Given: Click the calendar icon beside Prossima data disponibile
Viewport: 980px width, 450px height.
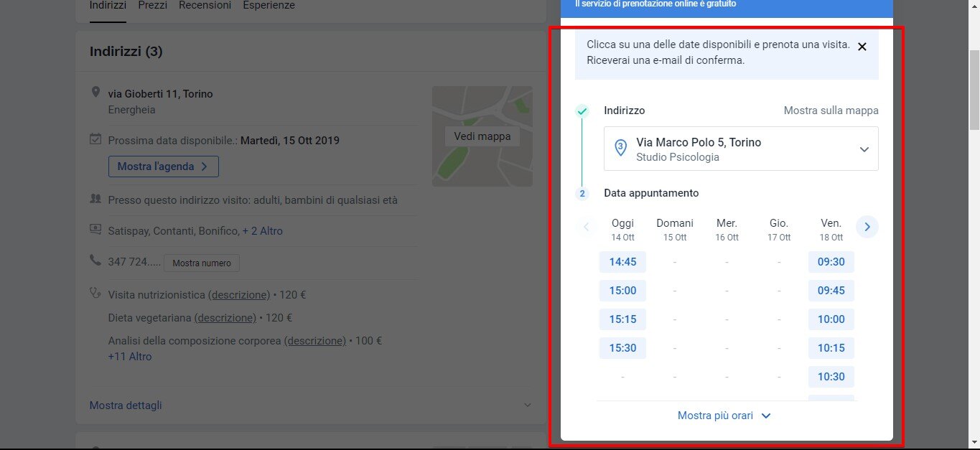Looking at the screenshot, I should click(x=95, y=139).
